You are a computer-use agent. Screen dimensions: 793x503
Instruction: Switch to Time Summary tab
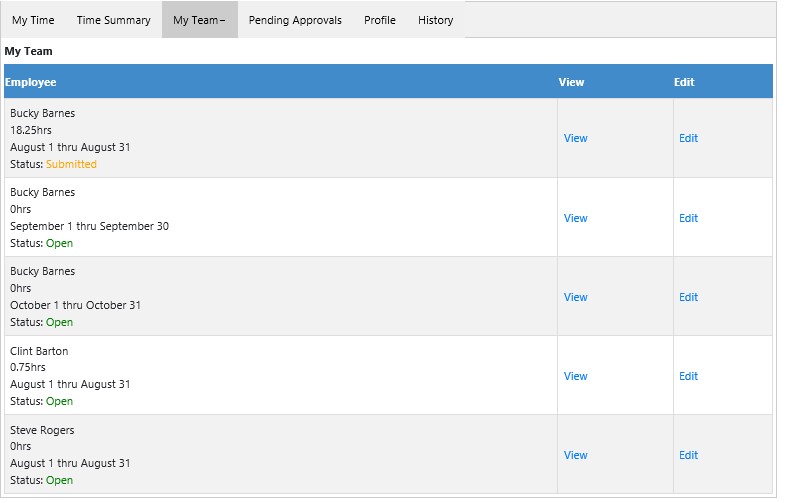[x=113, y=20]
